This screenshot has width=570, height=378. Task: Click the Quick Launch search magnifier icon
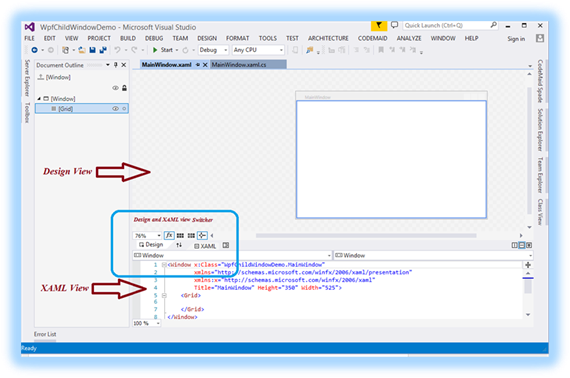[x=493, y=25]
